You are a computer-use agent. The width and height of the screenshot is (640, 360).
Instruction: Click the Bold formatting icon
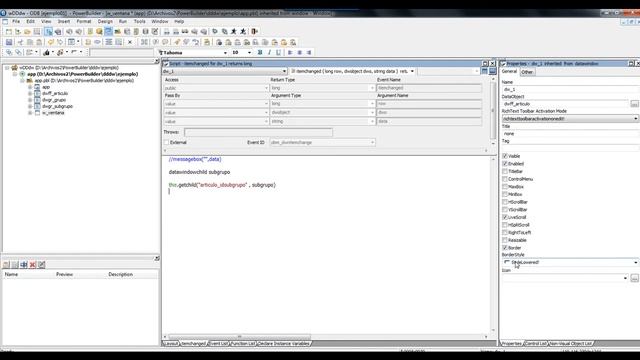(260, 52)
